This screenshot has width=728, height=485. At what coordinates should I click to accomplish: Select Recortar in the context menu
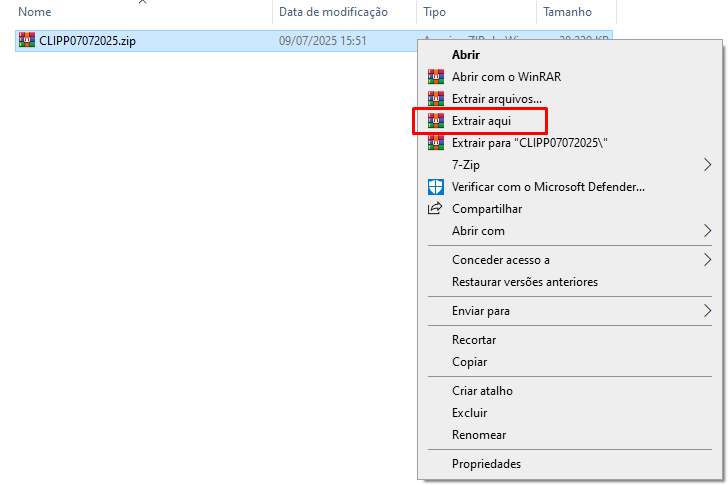click(474, 340)
